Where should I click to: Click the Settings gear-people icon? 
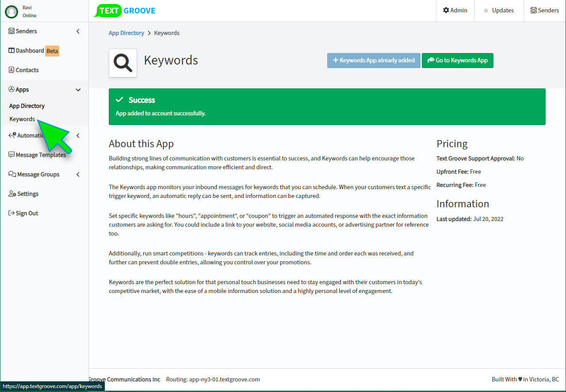(12, 194)
